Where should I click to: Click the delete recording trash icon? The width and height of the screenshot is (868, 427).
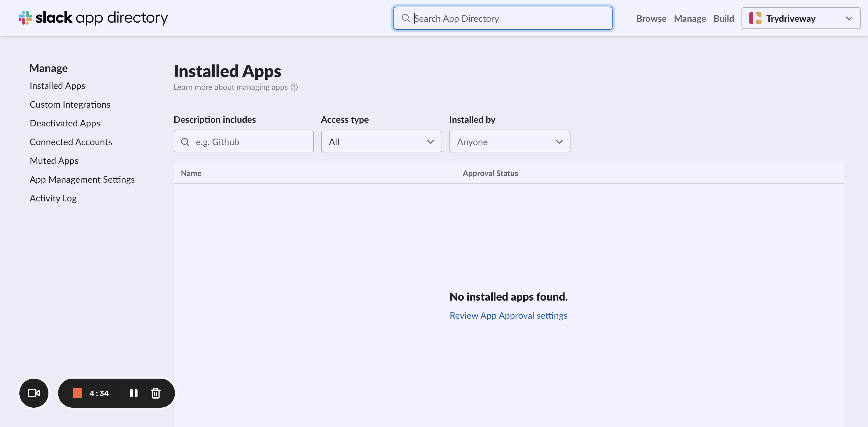point(156,393)
